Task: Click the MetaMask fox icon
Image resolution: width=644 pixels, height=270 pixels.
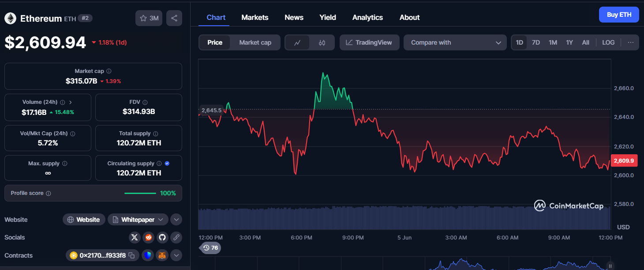Action: pos(162,255)
